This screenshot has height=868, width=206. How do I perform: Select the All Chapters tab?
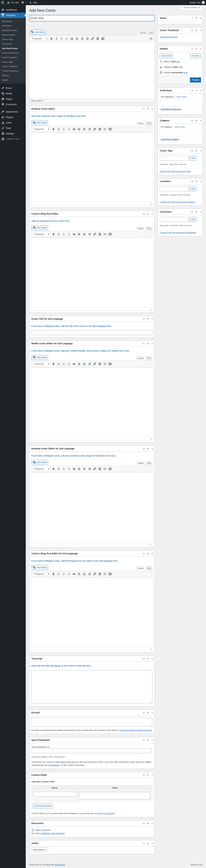[166, 127]
